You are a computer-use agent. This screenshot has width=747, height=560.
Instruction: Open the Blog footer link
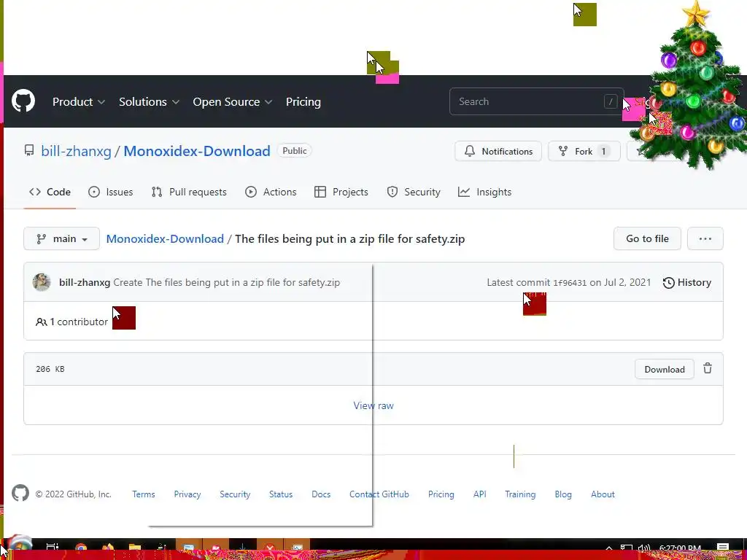point(563,494)
